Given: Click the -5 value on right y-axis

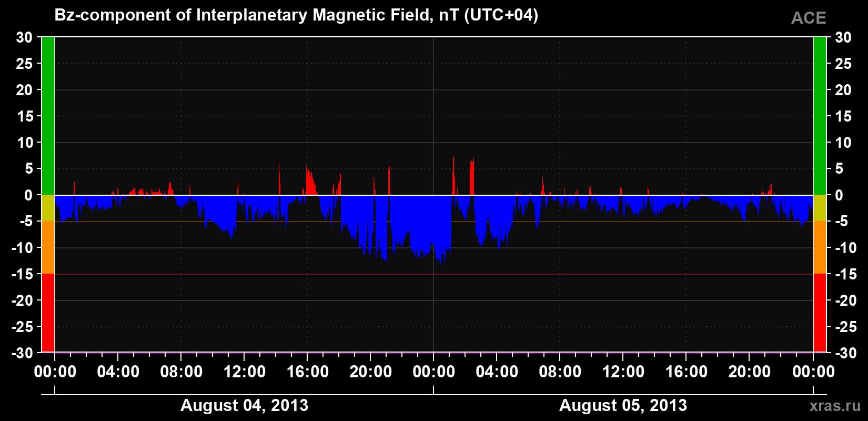Looking at the screenshot, I should [842, 222].
